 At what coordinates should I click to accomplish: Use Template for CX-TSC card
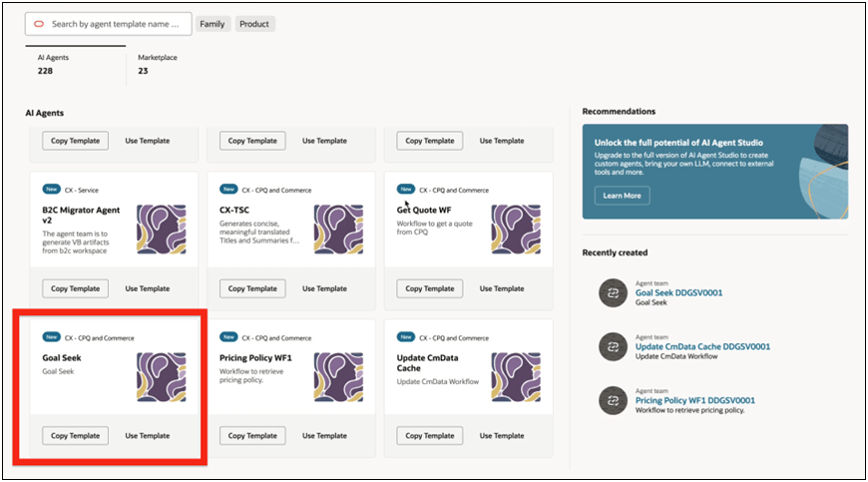324,288
